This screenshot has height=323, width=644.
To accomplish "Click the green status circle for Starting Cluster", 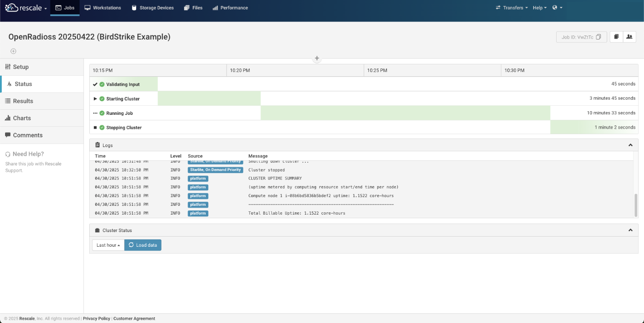I will 102,99.
